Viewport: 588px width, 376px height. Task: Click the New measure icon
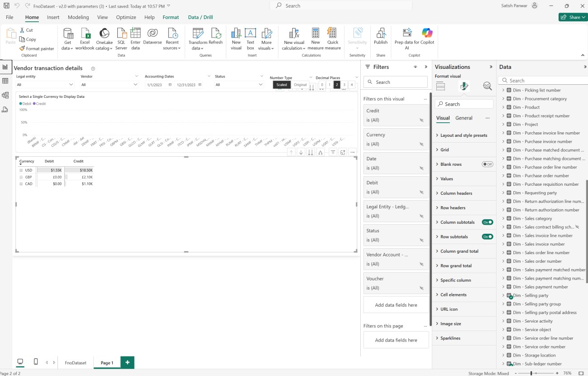[316, 34]
